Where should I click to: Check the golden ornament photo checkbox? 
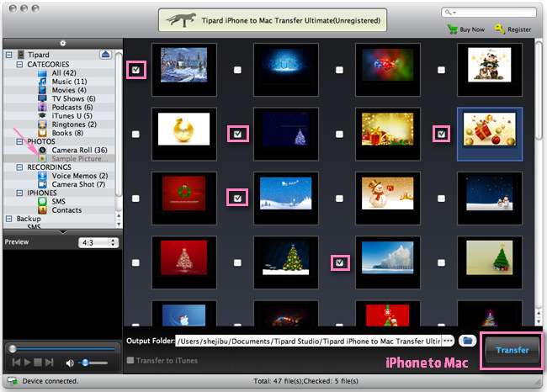tap(135, 135)
